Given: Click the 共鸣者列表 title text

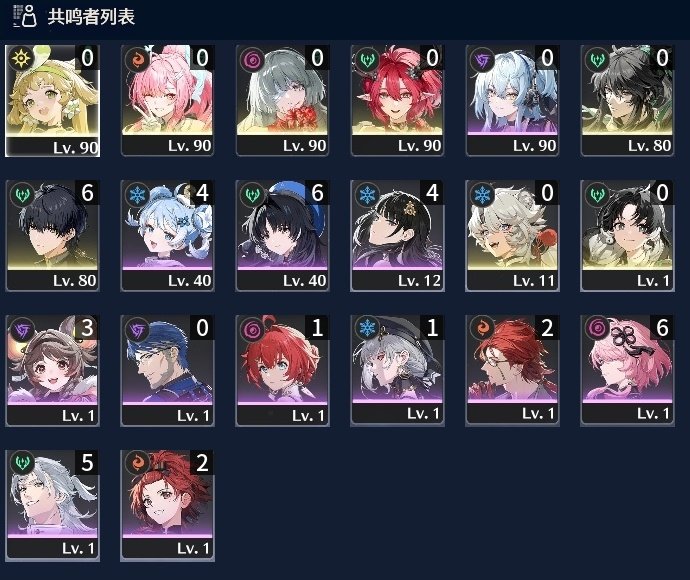Looking at the screenshot, I should click(91, 17).
